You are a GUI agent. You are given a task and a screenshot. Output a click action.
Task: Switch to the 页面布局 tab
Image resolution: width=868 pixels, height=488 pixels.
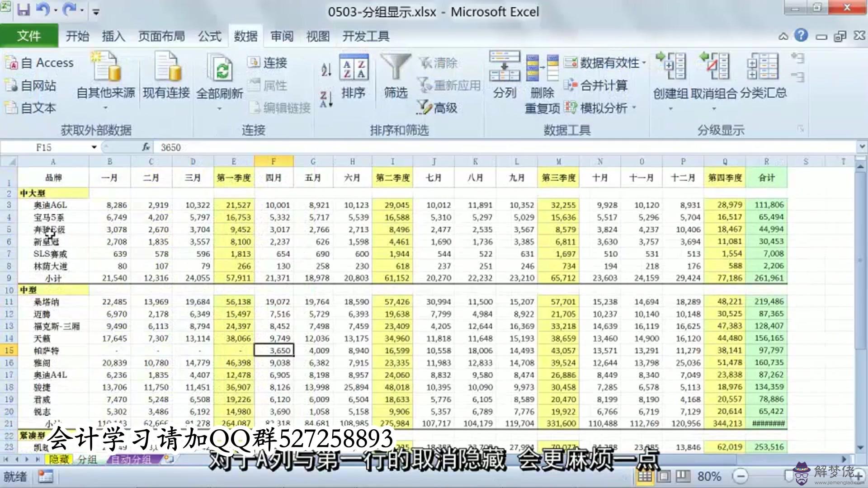[x=161, y=36]
